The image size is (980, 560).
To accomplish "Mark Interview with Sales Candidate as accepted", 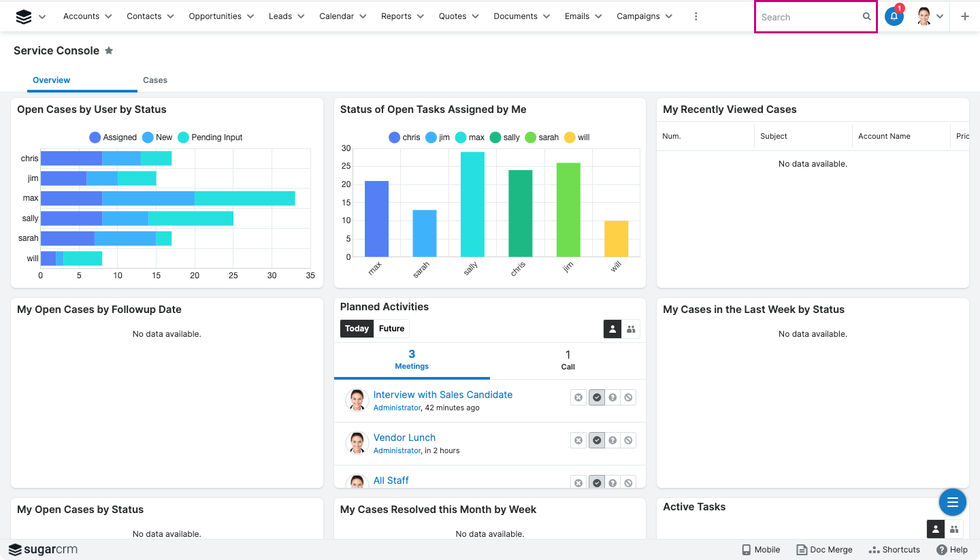I will click(x=597, y=397).
